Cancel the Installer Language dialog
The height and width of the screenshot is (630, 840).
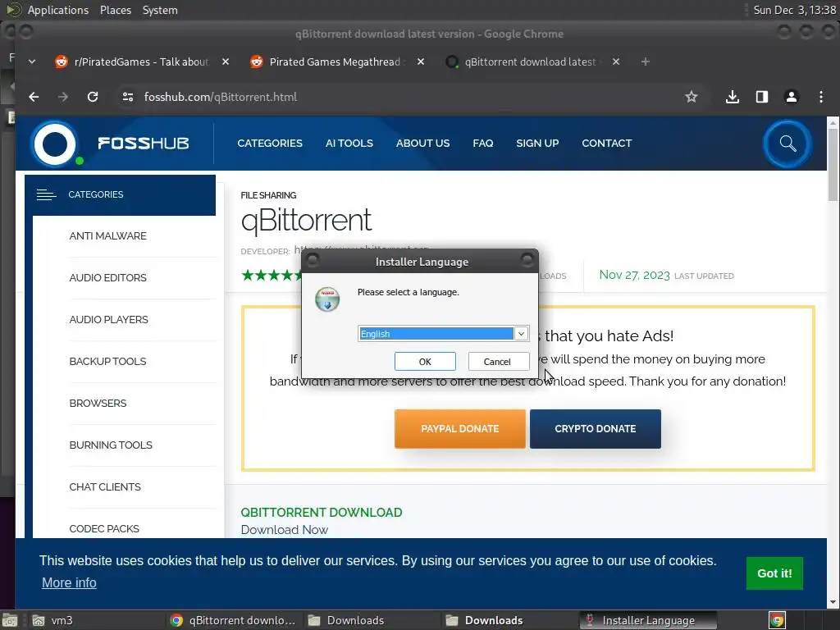tap(498, 362)
